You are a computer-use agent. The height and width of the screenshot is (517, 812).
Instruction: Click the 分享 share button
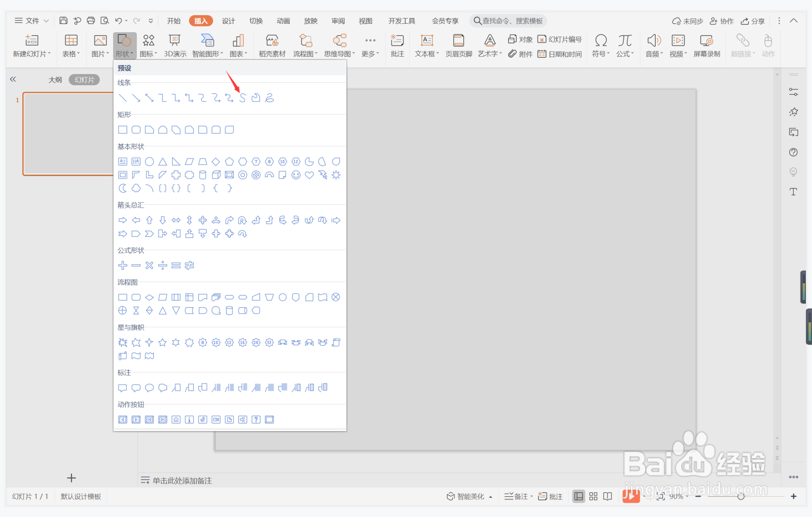tap(753, 21)
